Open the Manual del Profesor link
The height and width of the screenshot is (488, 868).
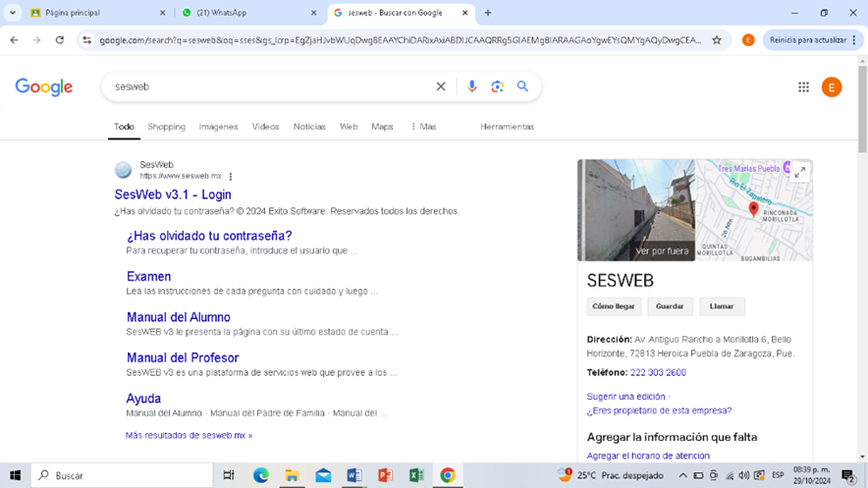pyautogui.click(x=183, y=358)
